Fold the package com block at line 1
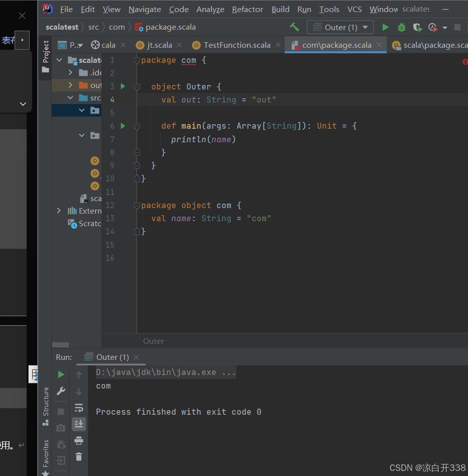 [x=137, y=60]
